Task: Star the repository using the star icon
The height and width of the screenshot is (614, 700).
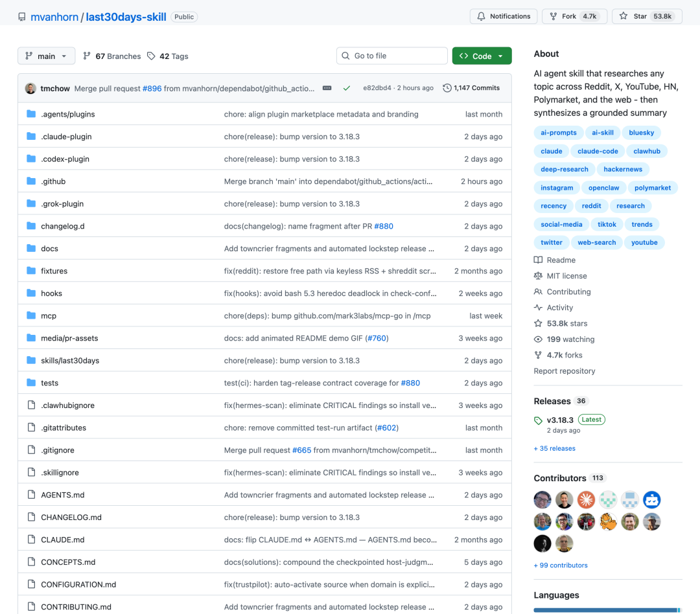Action: 624,16
